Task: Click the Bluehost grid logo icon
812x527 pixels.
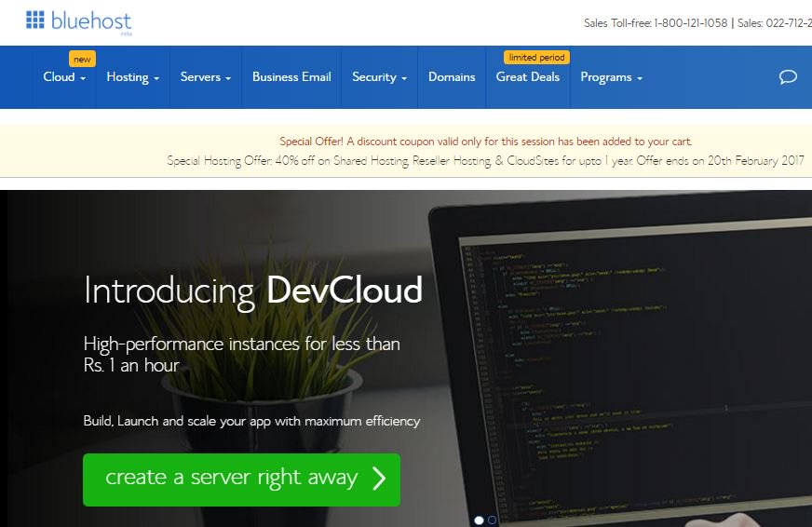Action: (x=35, y=20)
